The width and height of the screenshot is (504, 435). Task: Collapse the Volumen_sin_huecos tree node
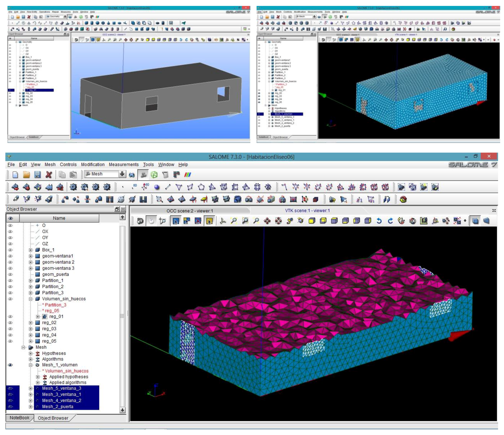pyautogui.click(x=31, y=299)
